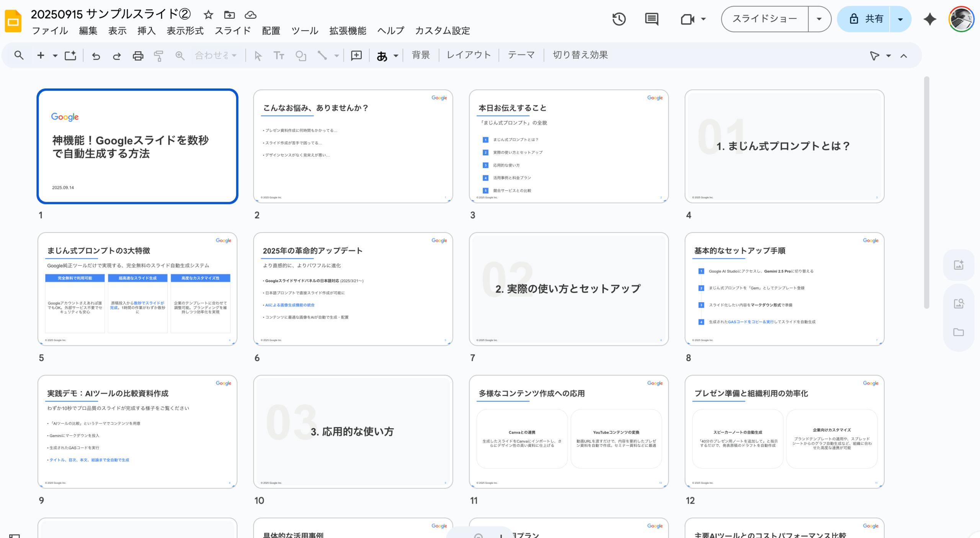
Task: Print the presentation via the printer icon
Action: (137, 55)
